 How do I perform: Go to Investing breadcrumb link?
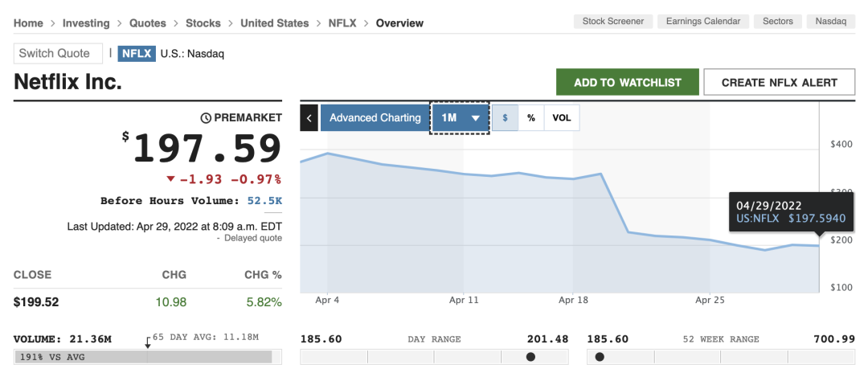click(x=86, y=23)
